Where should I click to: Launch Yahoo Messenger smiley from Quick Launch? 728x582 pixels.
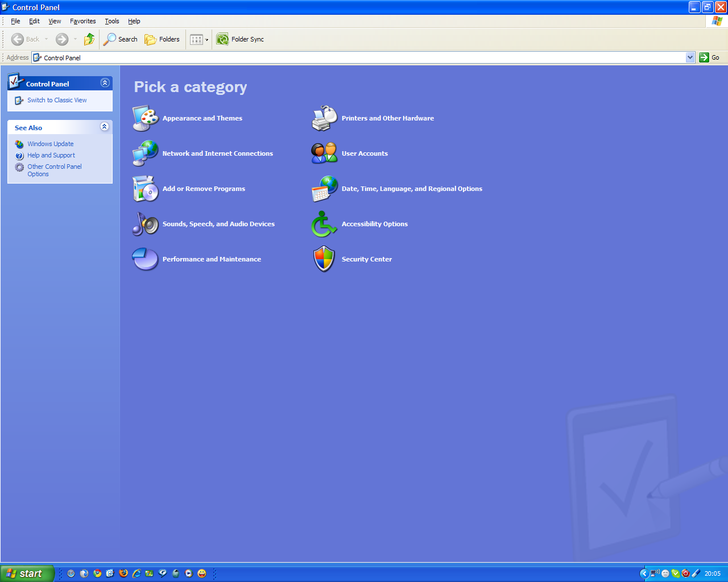pos(202,573)
